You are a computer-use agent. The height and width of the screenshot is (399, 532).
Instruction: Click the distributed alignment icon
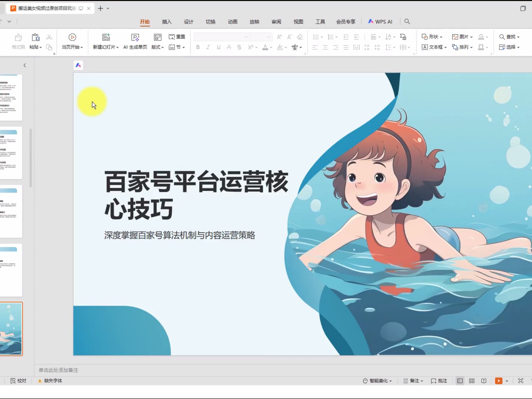(356, 47)
